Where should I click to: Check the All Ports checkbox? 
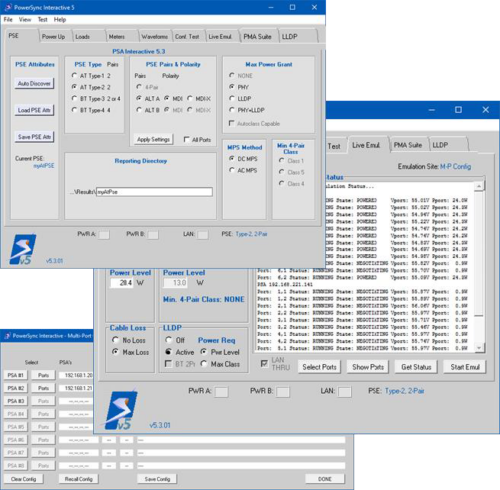187,139
